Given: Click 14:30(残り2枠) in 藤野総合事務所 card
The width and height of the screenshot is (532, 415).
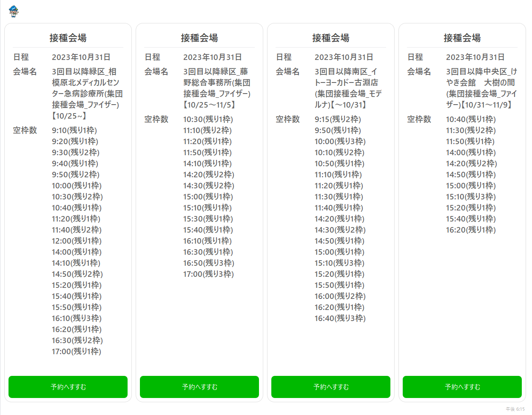Looking at the screenshot, I should tap(209, 186).
